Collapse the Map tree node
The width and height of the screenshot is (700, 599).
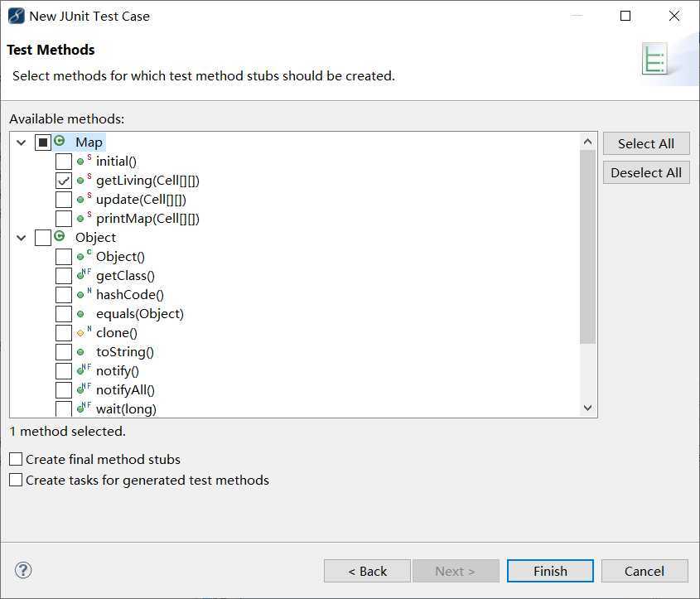(x=21, y=143)
